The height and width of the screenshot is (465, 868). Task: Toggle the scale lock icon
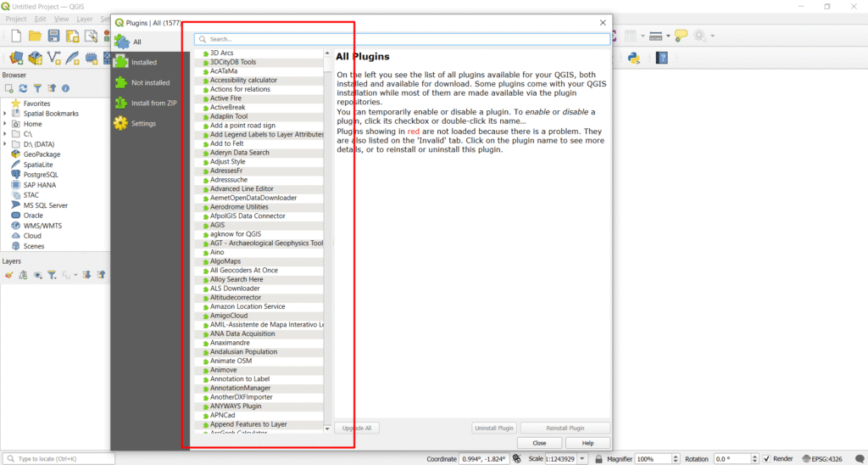(x=598, y=459)
